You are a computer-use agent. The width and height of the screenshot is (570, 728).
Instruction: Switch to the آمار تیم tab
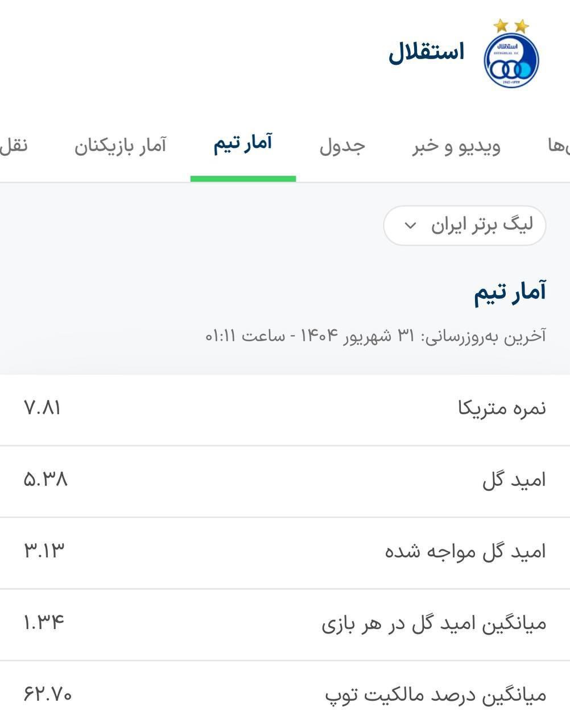coord(243,144)
